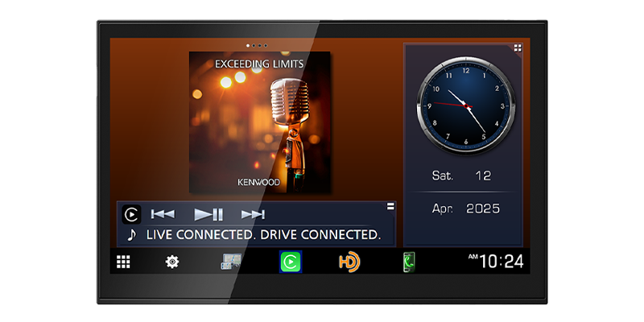Open the Exceeding Limits album artwork

pyautogui.click(x=259, y=122)
